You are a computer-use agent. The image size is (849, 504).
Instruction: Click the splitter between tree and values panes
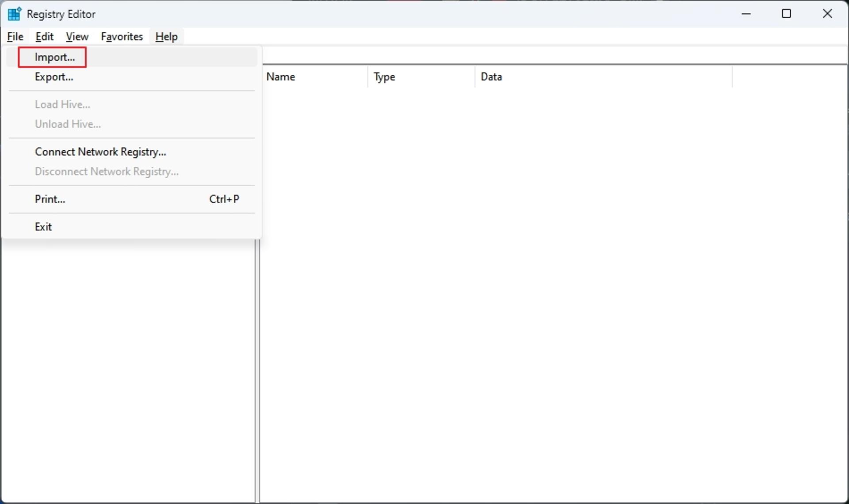pyautogui.click(x=258, y=370)
